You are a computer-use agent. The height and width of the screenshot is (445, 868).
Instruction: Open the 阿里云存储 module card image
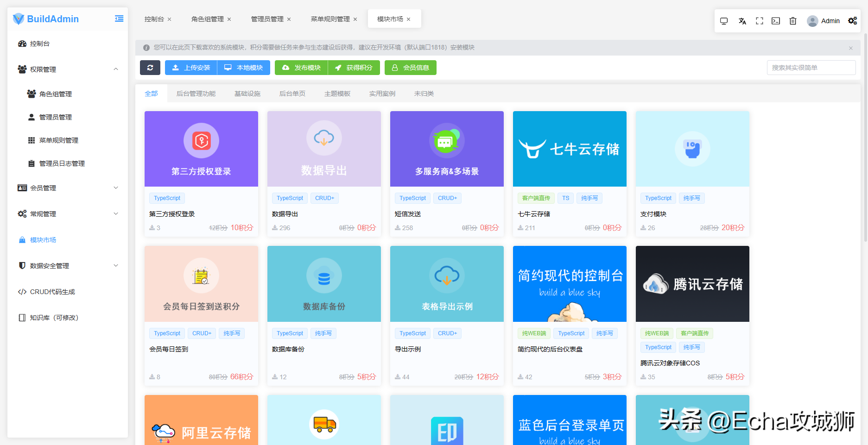tap(201, 420)
